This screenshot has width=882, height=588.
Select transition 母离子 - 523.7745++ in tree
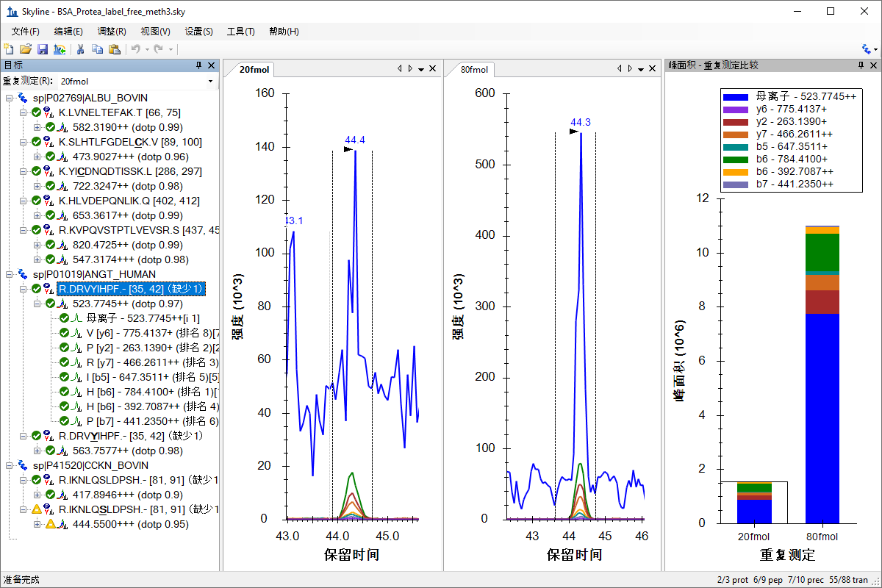tap(143, 318)
